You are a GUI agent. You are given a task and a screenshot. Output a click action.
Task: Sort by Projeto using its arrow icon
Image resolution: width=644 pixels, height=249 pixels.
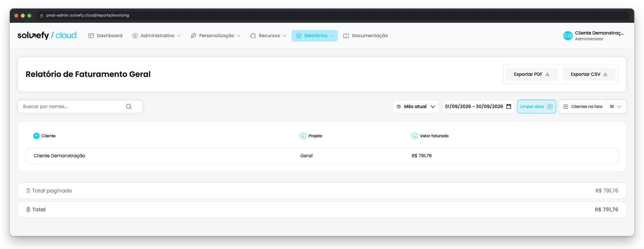pos(303,136)
